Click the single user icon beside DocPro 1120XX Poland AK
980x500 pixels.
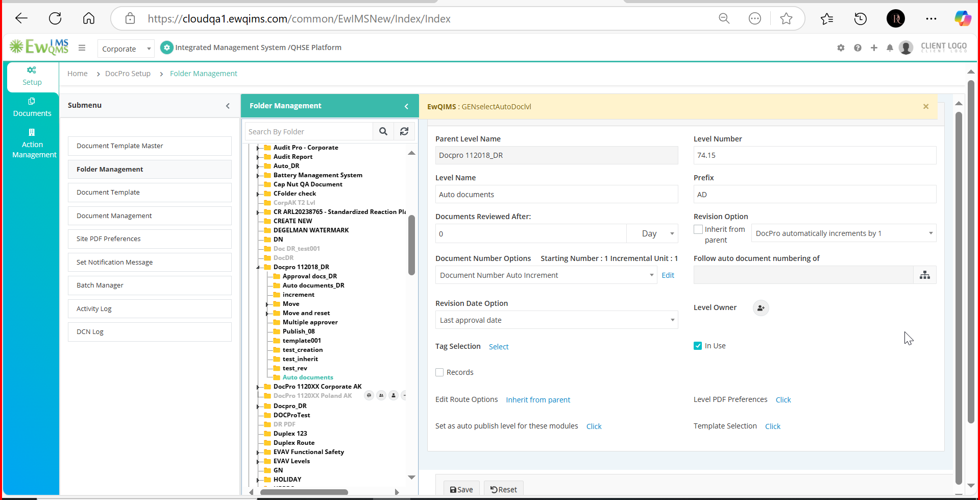394,395
